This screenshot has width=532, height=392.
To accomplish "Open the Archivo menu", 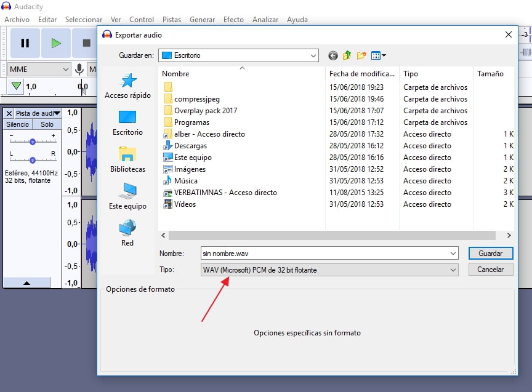I will click(x=17, y=20).
